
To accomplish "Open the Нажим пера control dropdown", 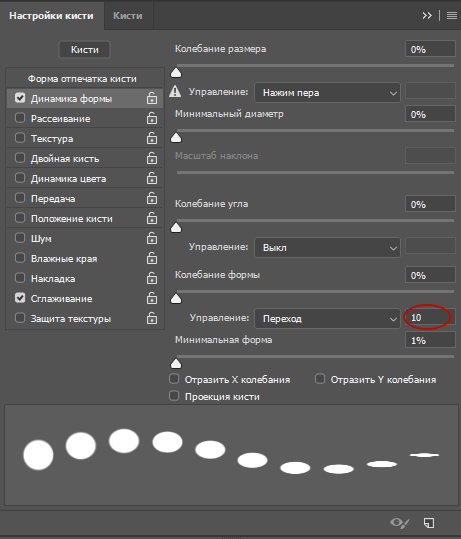I will (x=327, y=92).
